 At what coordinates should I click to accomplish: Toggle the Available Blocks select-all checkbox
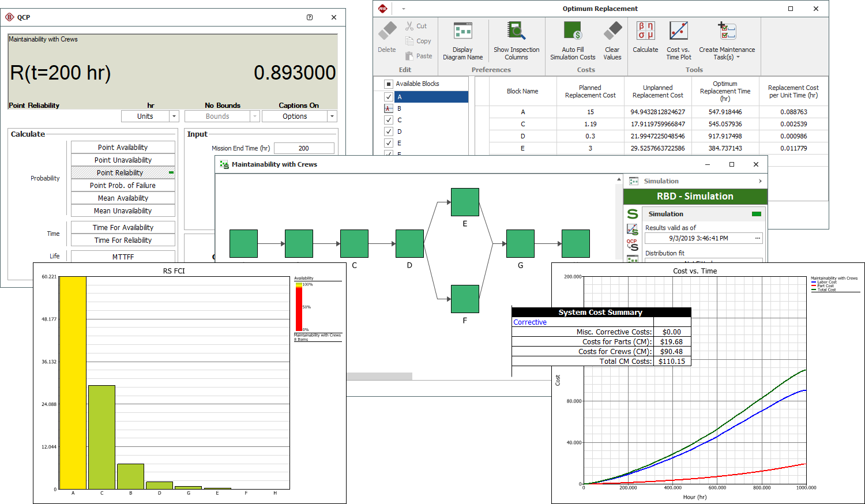(x=389, y=84)
